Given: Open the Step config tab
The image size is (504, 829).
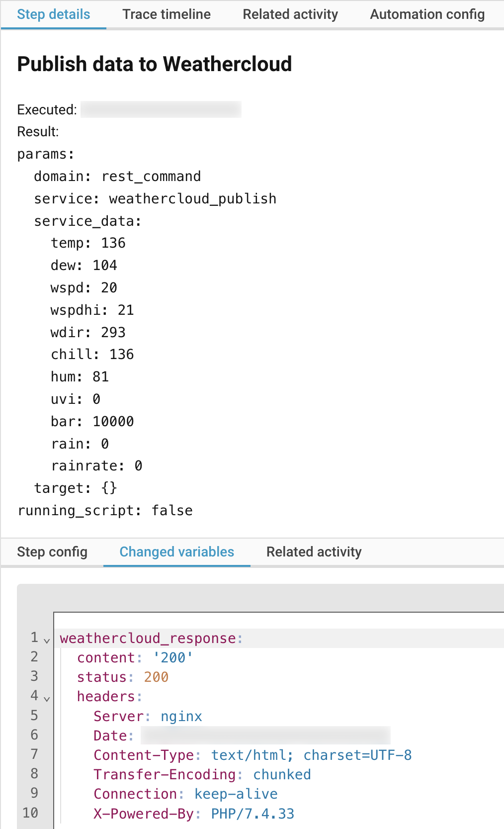Looking at the screenshot, I should click(52, 552).
